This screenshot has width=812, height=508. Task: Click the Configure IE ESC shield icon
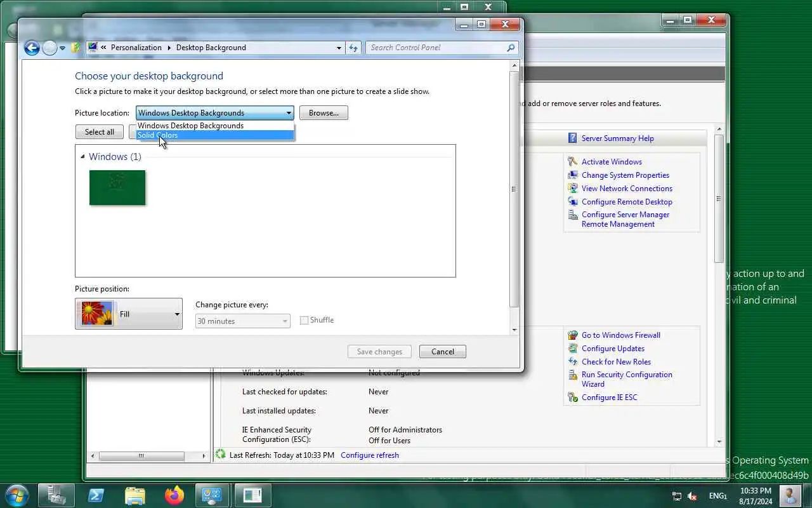(x=572, y=398)
